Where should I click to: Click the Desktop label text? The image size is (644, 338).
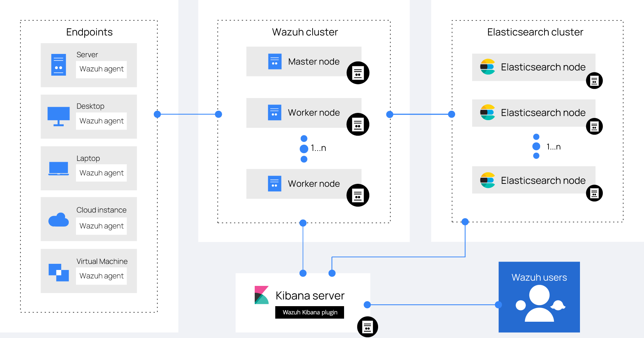90,106
